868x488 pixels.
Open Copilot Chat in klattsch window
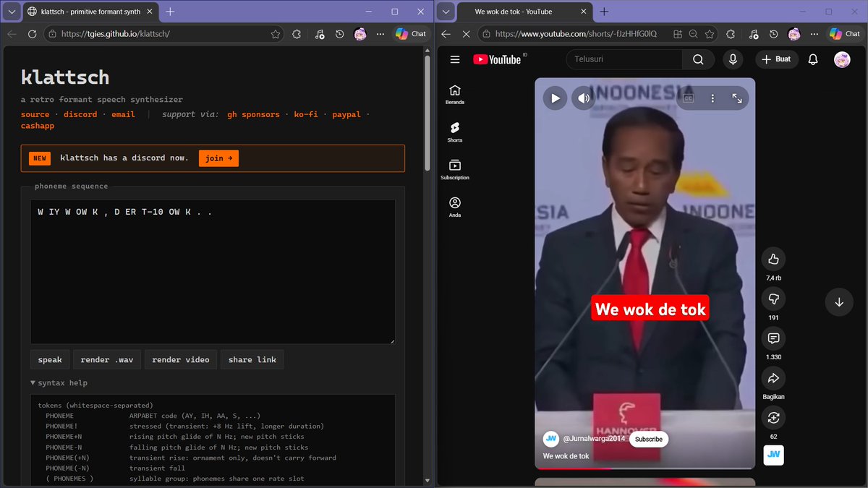point(410,34)
